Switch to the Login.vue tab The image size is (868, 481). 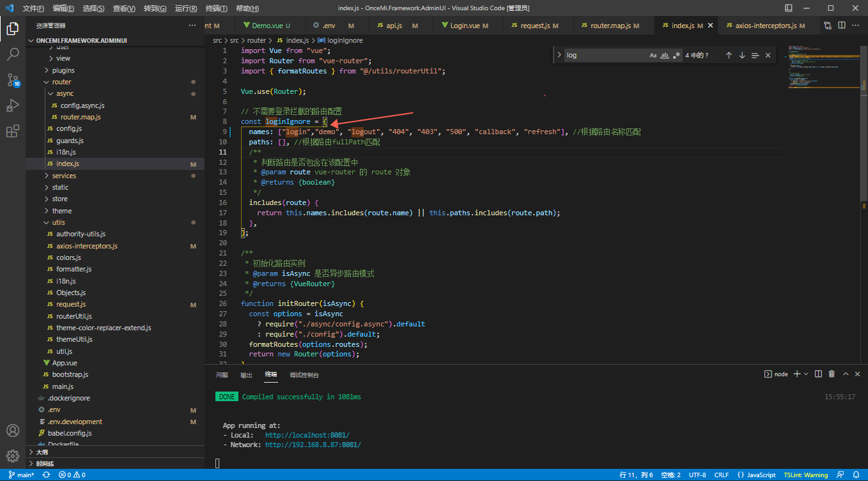pos(468,26)
